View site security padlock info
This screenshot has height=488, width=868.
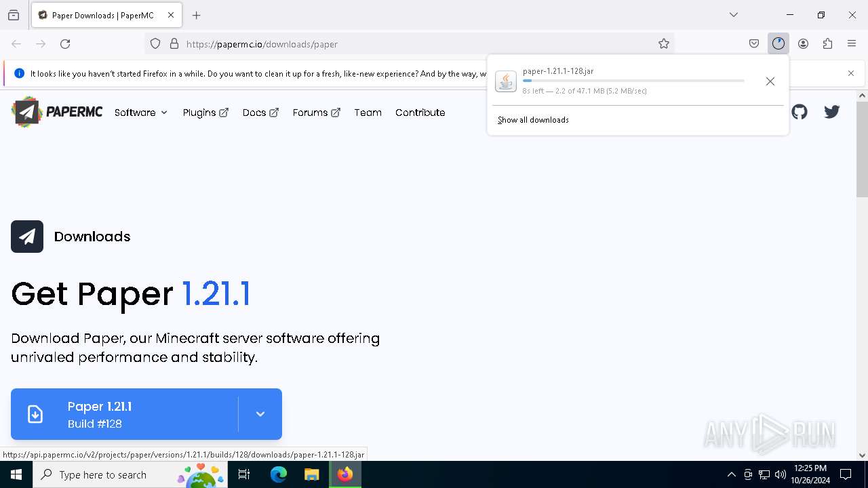(174, 44)
